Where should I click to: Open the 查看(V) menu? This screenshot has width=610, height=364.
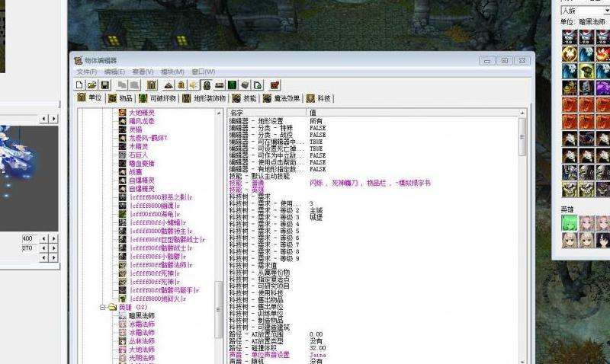click(x=143, y=72)
